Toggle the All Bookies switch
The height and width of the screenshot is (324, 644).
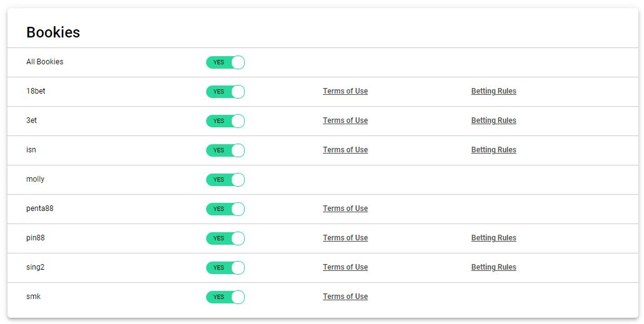225,62
